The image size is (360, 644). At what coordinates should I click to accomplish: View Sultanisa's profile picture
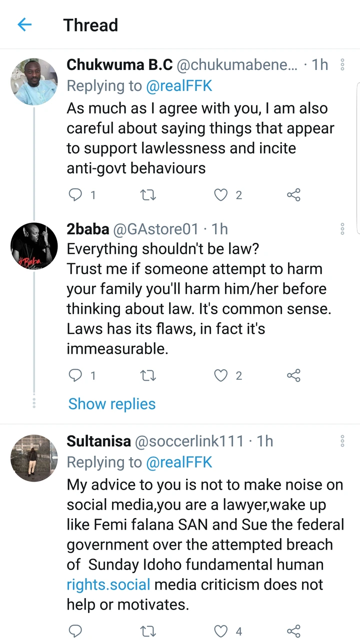[34, 458]
